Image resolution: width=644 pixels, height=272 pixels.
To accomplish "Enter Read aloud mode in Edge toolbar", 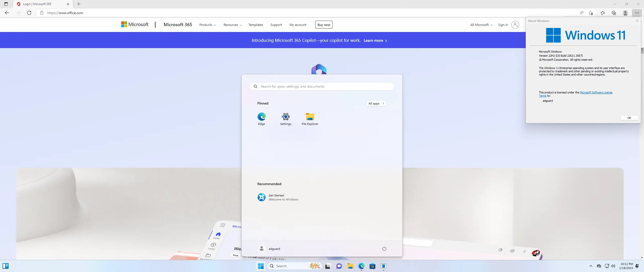I will click(x=582, y=13).
